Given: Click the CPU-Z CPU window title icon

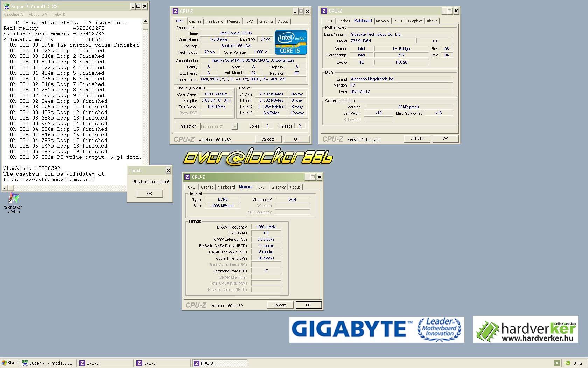Looking at the screenshot, I should point(175,11).
